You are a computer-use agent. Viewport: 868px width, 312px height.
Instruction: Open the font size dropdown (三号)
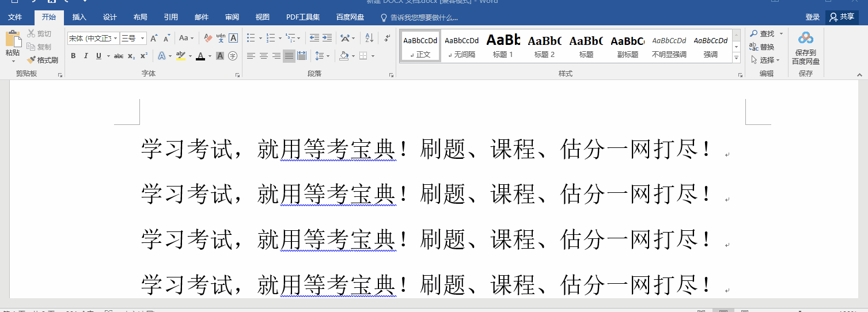pyautogui.click(x=142, y=38)
